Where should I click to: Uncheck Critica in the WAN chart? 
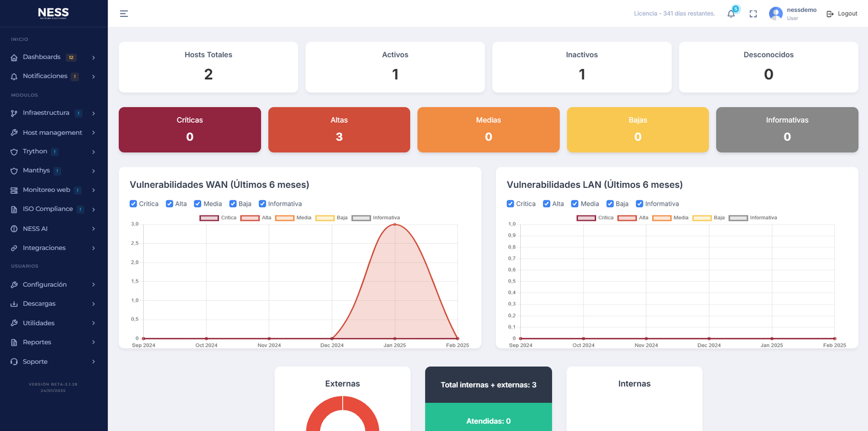pos(133,204)
